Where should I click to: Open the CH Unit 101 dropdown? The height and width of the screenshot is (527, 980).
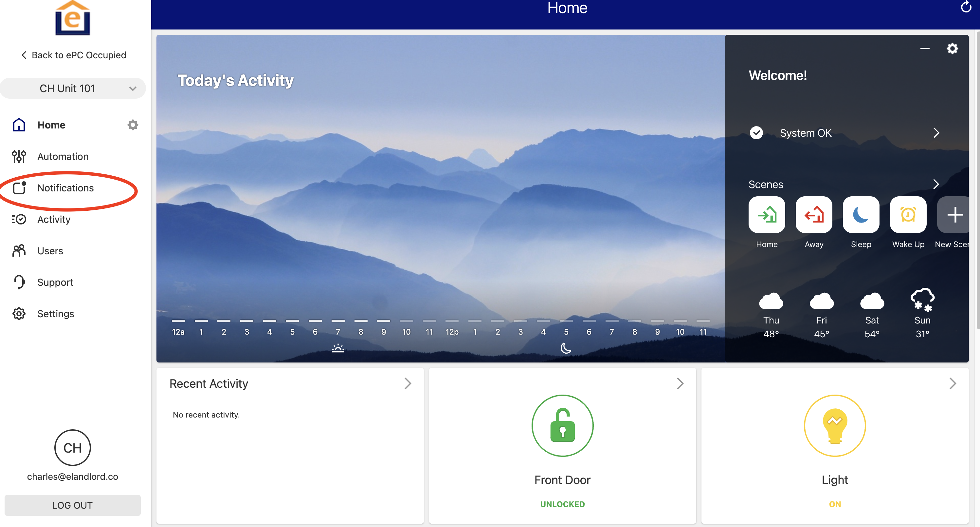tap(72, 88)
